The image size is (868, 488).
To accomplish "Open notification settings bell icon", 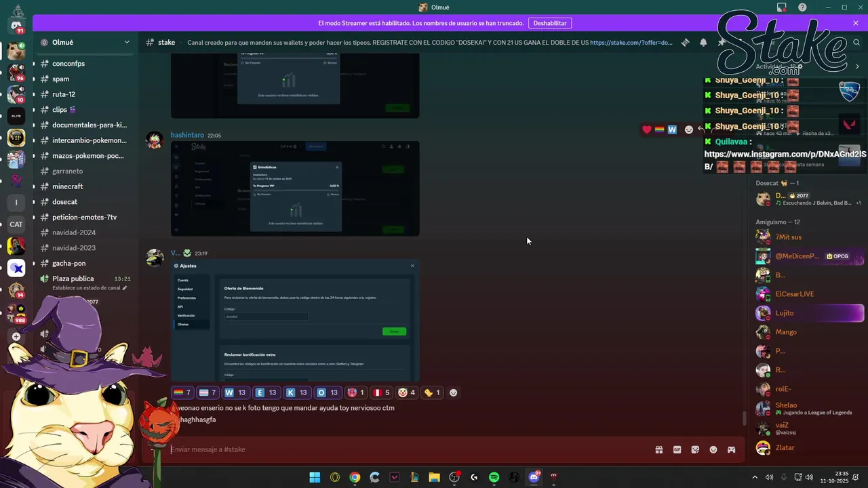I will (x=703, y=42).
